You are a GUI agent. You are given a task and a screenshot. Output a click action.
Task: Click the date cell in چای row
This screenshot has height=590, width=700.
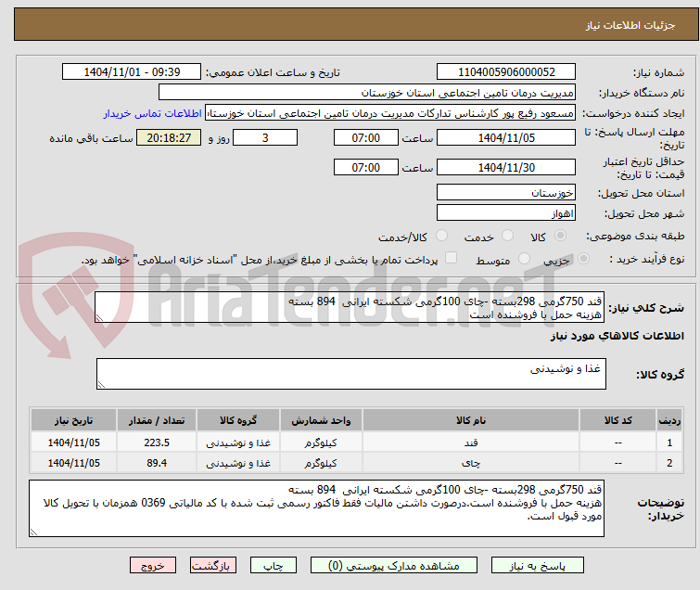[73, 463]
